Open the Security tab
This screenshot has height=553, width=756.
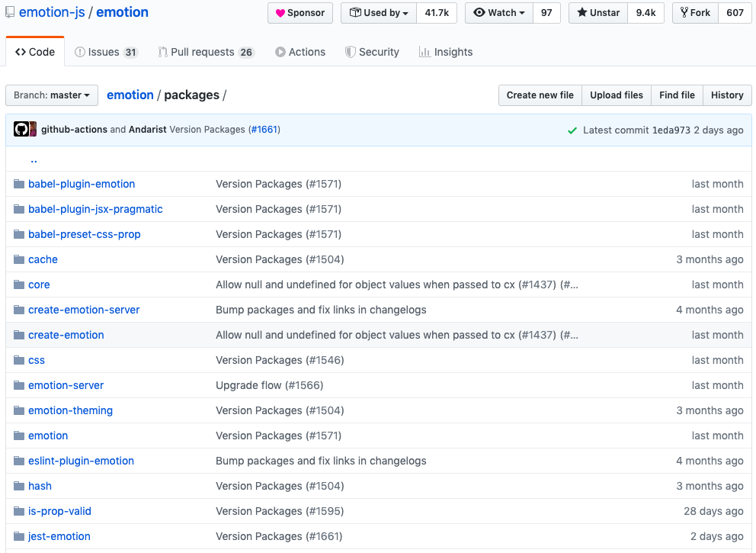click(372, 52)
